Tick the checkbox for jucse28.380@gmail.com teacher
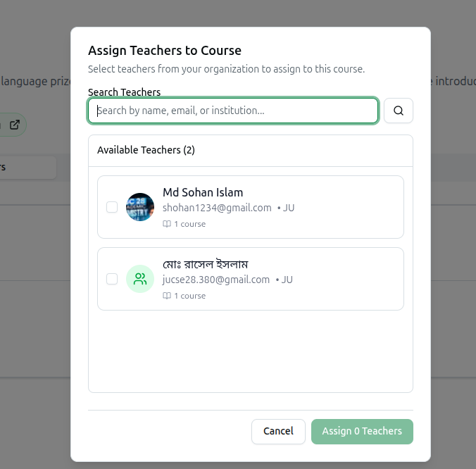The image size is (476, 469). (x=112, y=279)
